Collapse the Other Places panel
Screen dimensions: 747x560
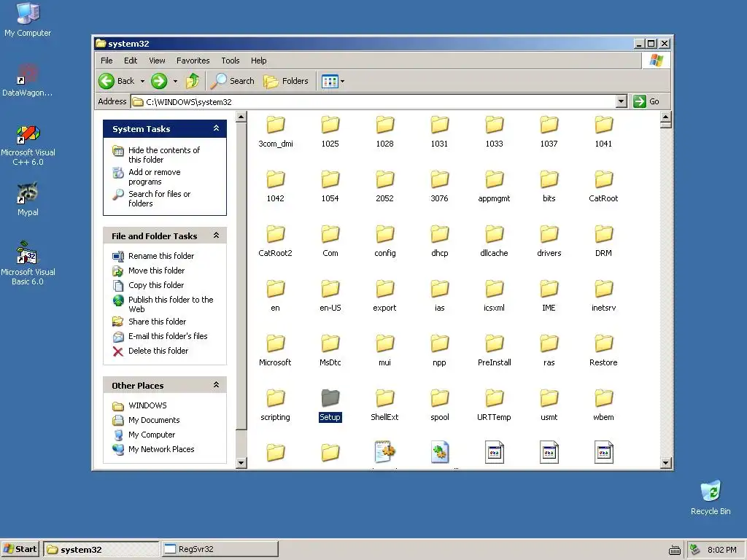216,385
